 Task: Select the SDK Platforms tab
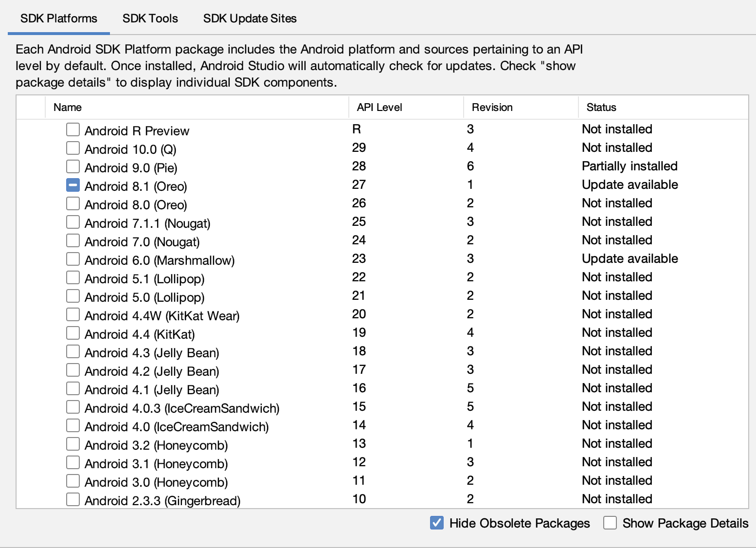point(59,18)
